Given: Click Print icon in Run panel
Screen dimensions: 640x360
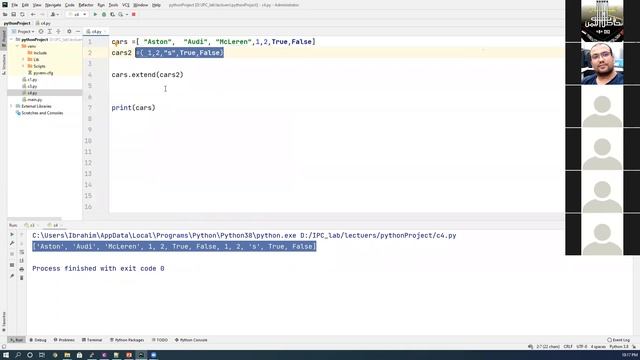Looking at the screenshot, I should point(22,269).
